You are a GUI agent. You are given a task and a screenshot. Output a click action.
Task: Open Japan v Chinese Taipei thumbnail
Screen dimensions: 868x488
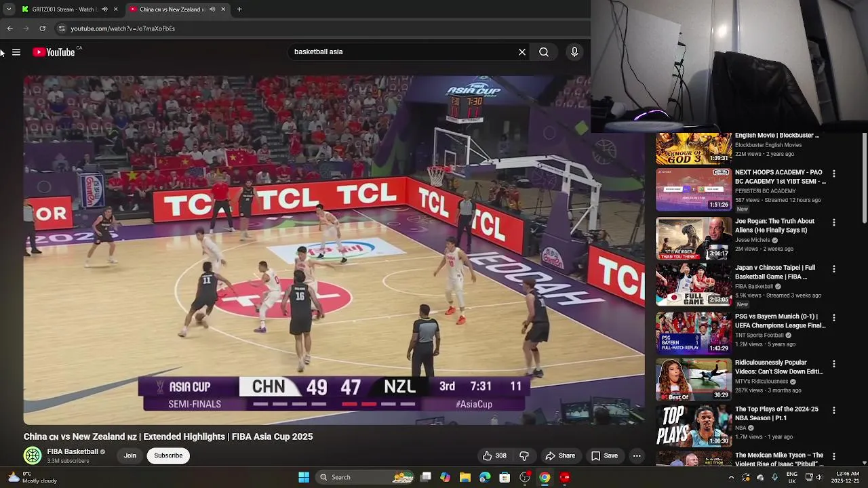click(x=694, y=285)
